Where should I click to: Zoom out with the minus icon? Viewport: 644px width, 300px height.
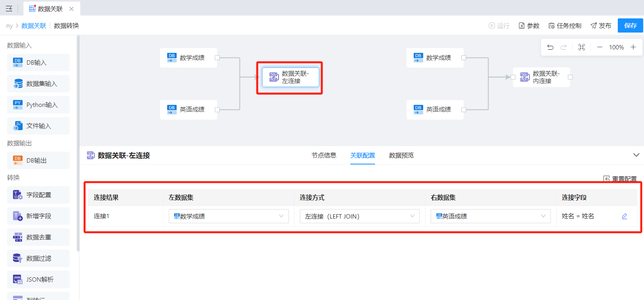(599, 47)
